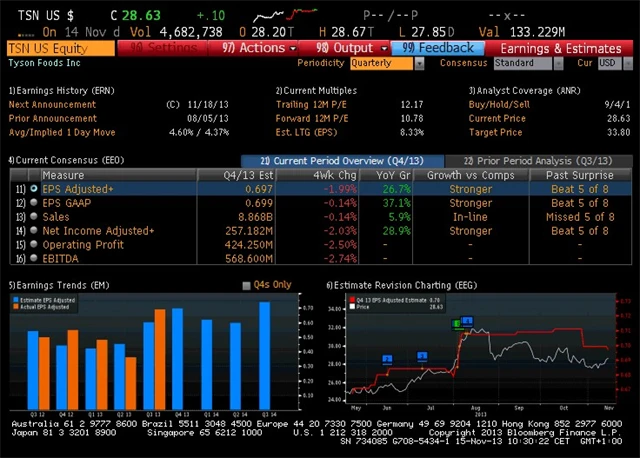The image size is (640, 458).
Task: Open the Actions menu
Action: click(x=254, y=48)
